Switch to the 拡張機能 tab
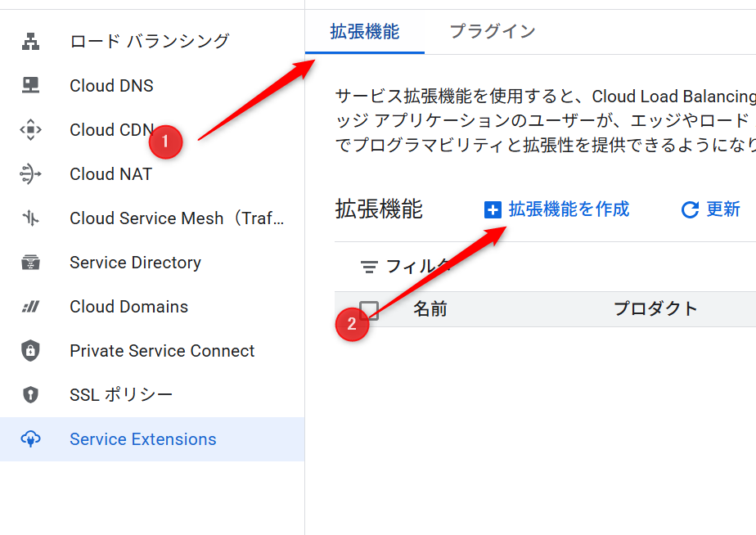This screenshot has height=535, width=756. [365, 32]
